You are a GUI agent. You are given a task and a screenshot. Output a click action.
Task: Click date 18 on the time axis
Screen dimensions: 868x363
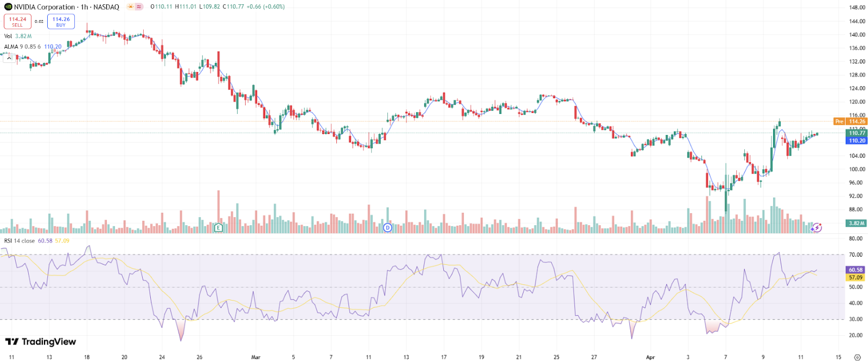pyautogui.click(x=87, y=357)
